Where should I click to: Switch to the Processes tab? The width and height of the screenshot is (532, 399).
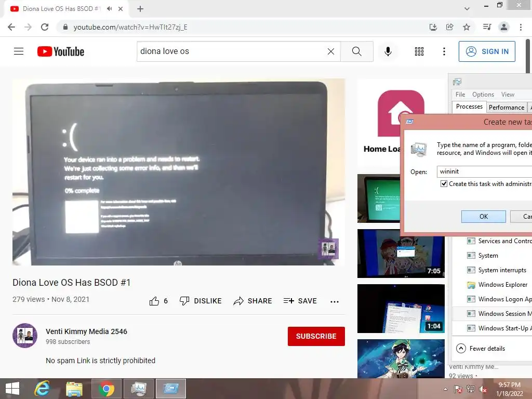(469, 107)
